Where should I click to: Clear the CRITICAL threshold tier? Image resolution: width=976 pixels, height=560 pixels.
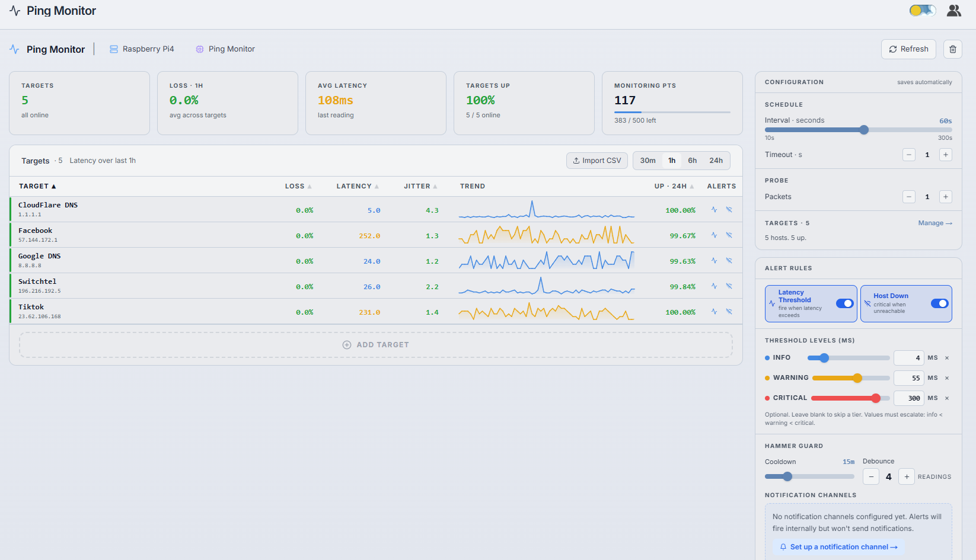(947, 398)
